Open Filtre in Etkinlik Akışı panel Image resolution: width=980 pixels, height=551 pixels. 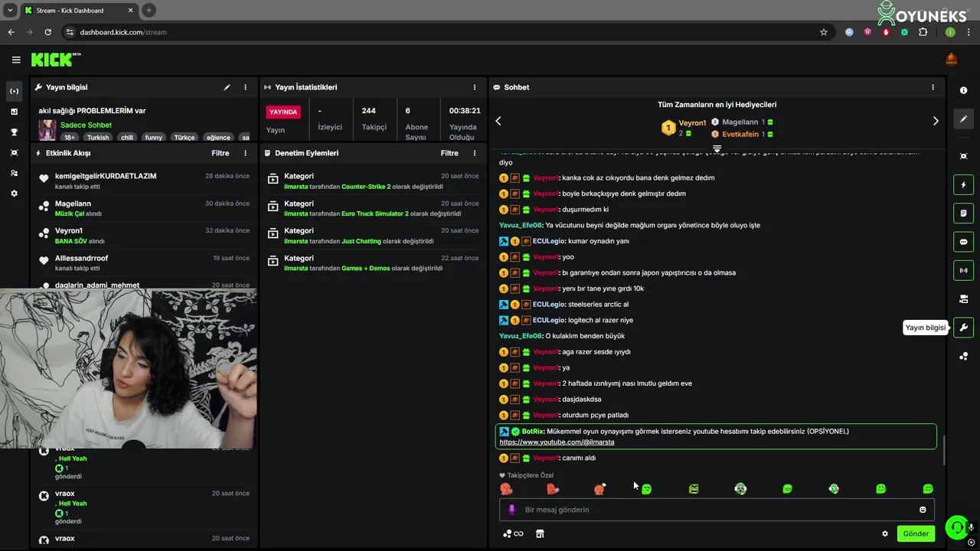220,153
